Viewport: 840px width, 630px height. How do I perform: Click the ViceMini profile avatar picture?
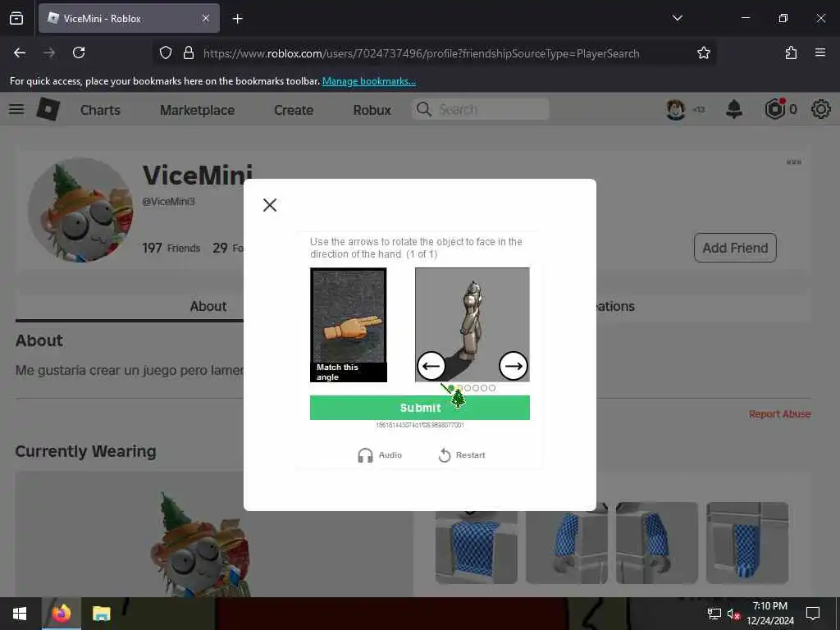coord(80,210)
